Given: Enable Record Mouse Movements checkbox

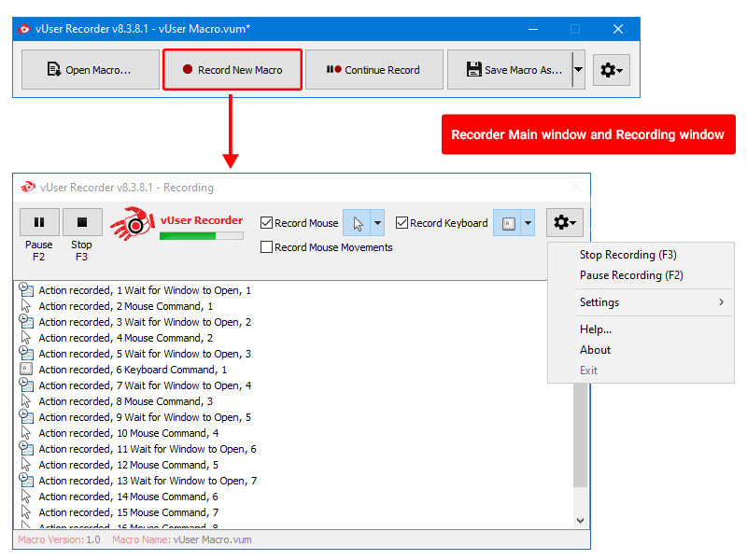Looking at the screenshot, I should tap(267, 247).
